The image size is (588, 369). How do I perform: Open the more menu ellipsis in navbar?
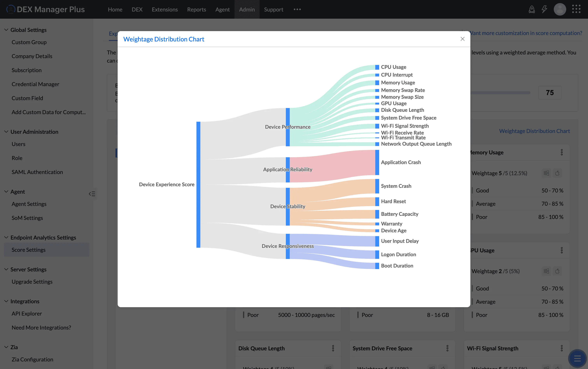click(297, 9)
